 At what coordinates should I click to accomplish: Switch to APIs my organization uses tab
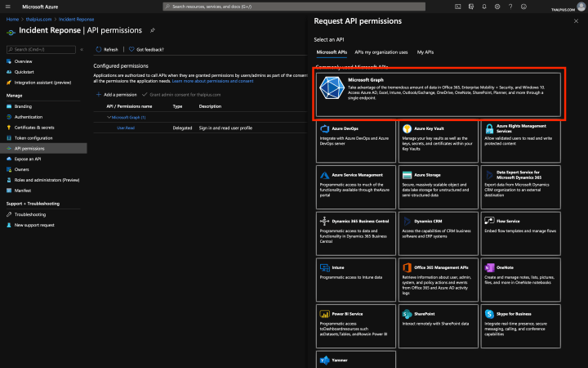(x=381, y=52)
